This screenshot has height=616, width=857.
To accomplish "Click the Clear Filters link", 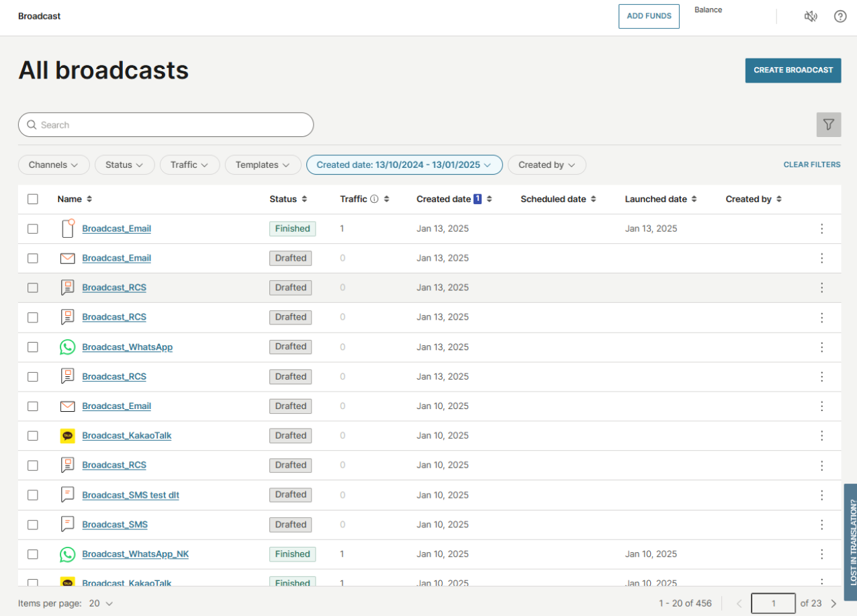I will tap(811, 165).
